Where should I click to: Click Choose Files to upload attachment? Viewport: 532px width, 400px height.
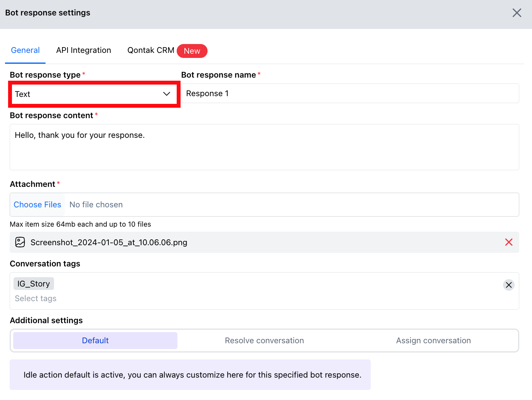pos(37,205)
